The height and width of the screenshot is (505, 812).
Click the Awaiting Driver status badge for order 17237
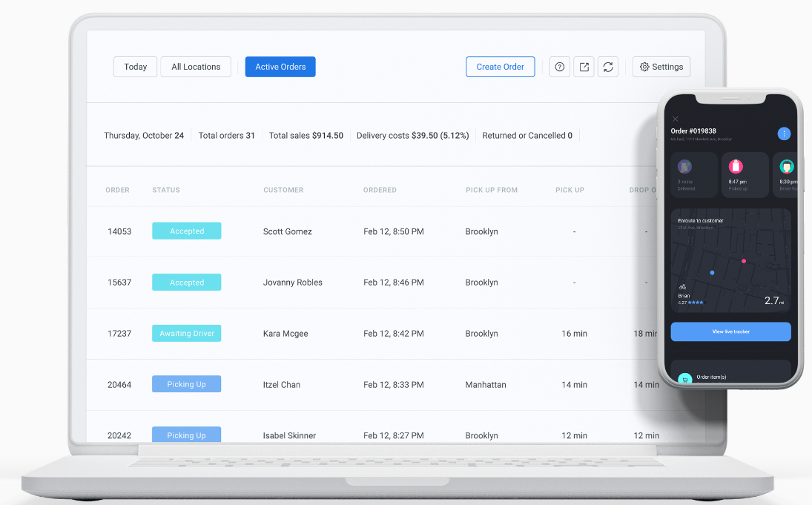(186, 333)
